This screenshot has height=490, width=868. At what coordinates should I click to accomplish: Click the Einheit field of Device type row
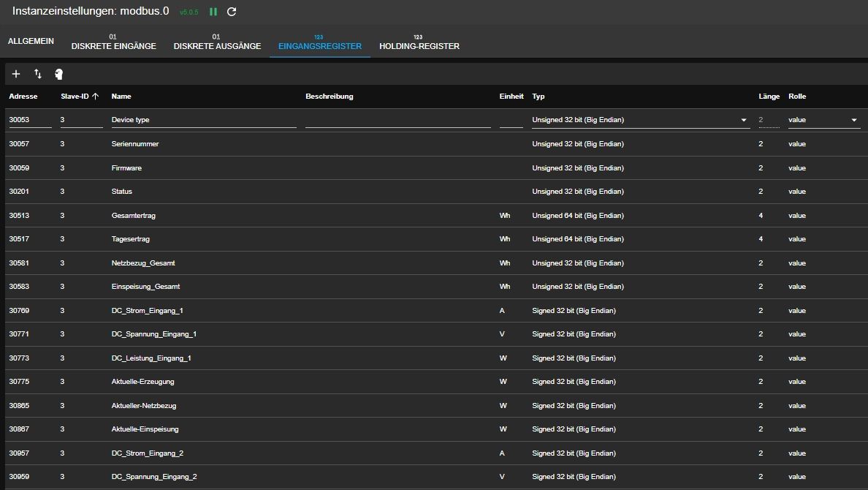(x=511, y=120)
